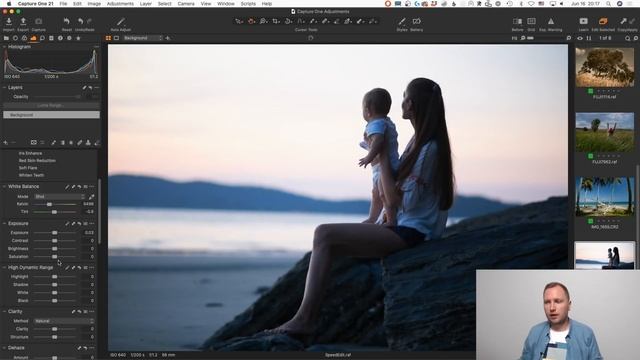Click the Copy adjustments arrow icon
Image resolution: width=640 pixels, height=360 pixels.
point(623,21)
